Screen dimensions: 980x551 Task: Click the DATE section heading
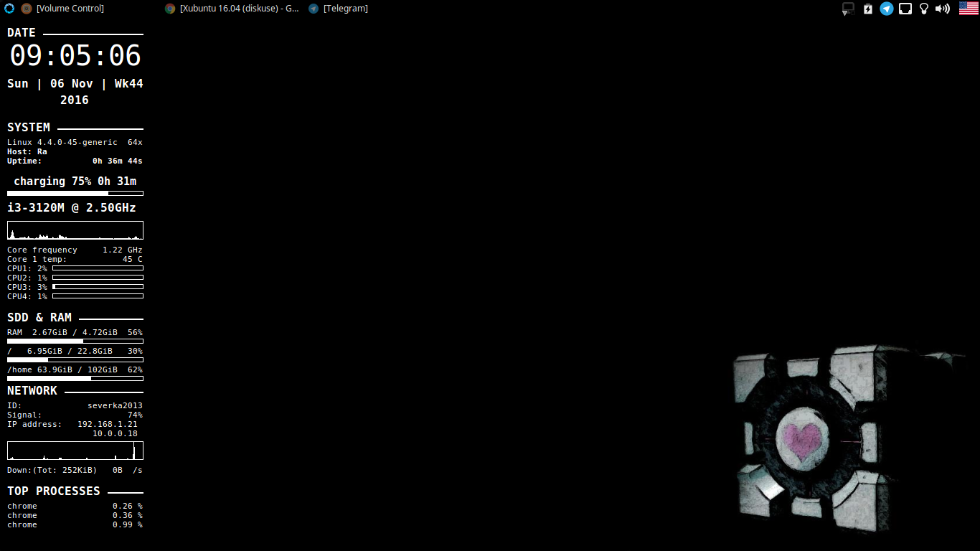tap(22, 33)
